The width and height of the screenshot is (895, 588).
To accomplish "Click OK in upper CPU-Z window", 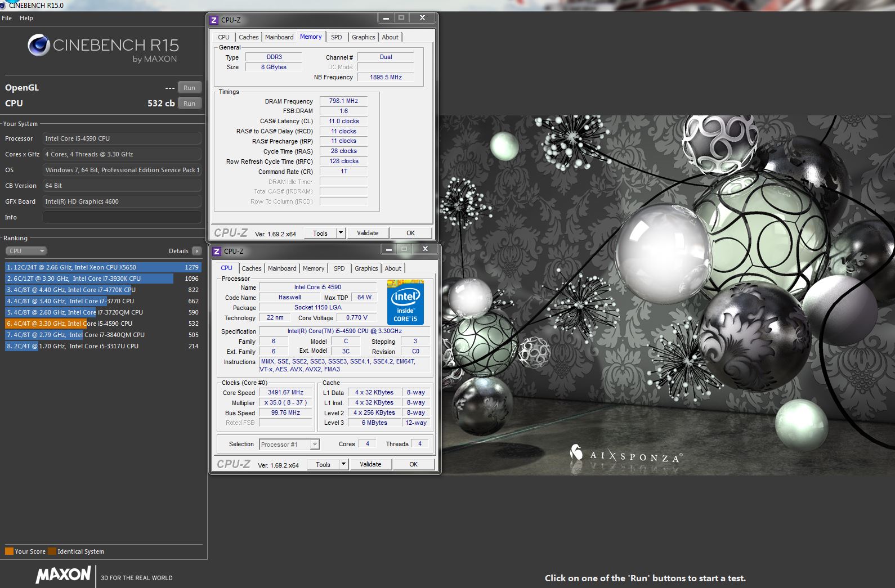I will click(410, 233).
